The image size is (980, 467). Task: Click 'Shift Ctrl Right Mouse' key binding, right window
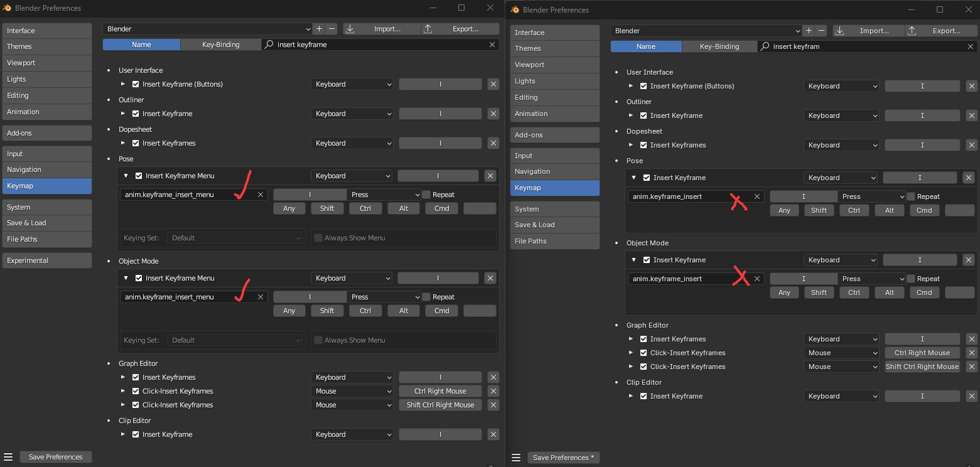click(922, 367)
